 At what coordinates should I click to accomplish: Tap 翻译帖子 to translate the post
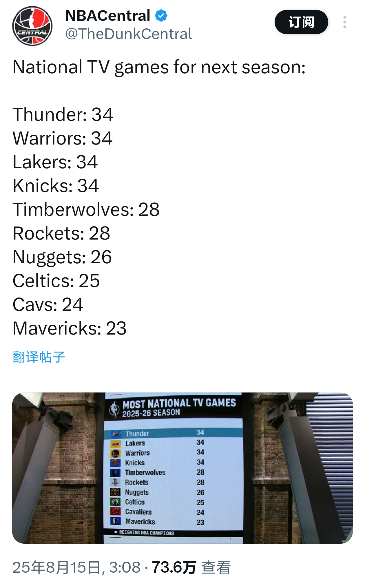coord(39,357)
